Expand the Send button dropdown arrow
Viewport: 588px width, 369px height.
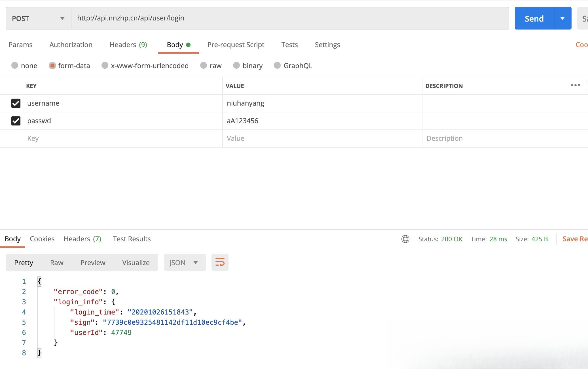coord(562,18)
